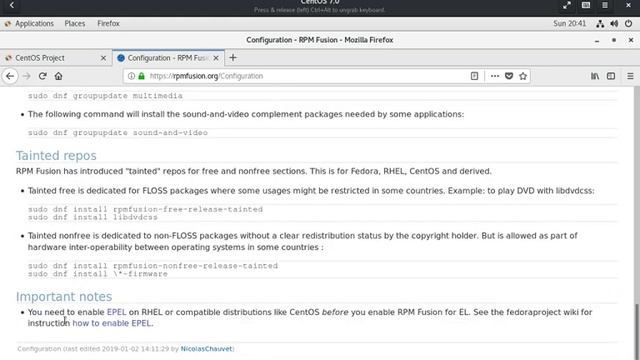Switch to the CentOS Project tab

56,58
